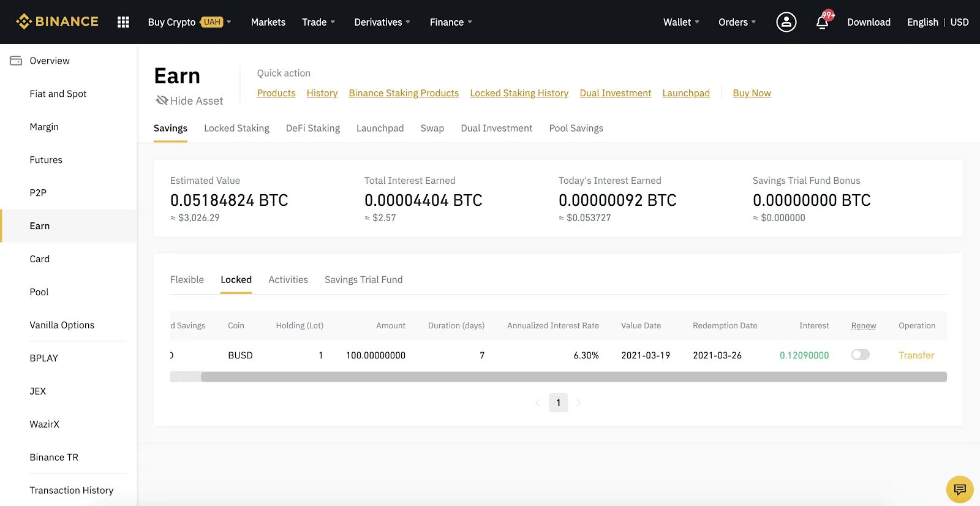Open the user profile account icon

coord(786,22)
